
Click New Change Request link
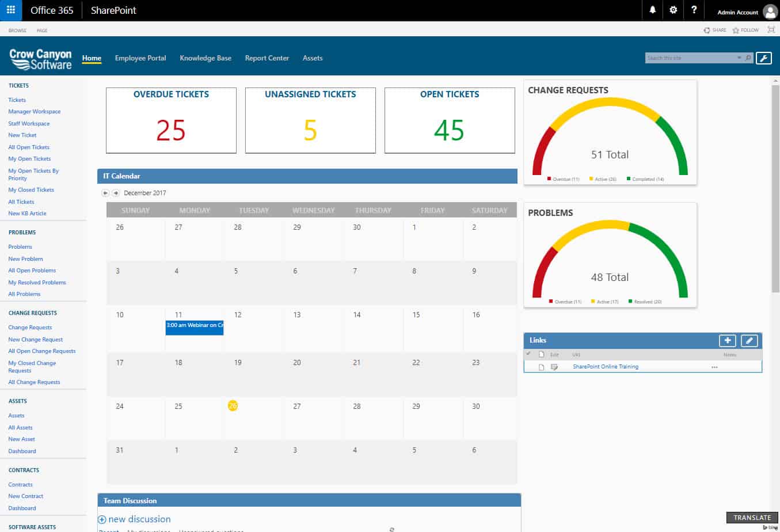pyautogui.click(x=35, y=340)
